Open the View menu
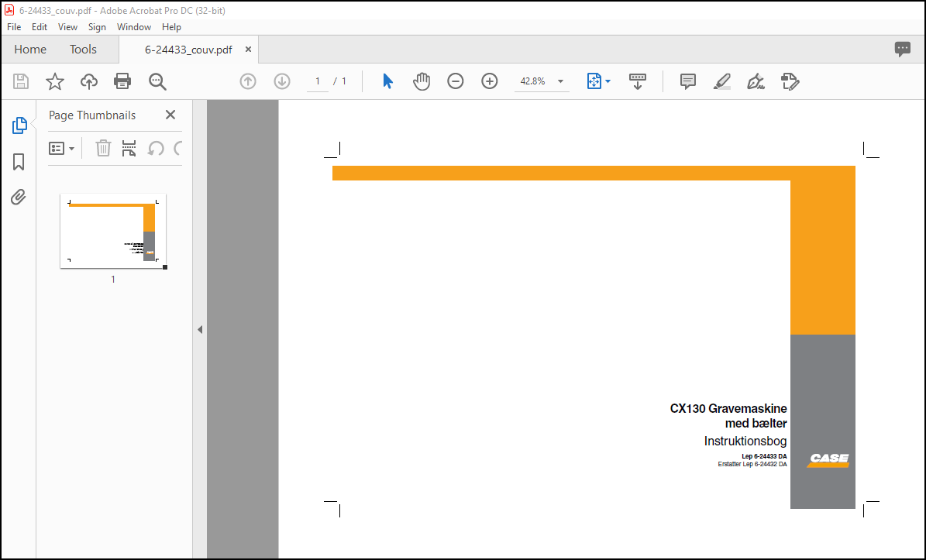 (67, 27)
